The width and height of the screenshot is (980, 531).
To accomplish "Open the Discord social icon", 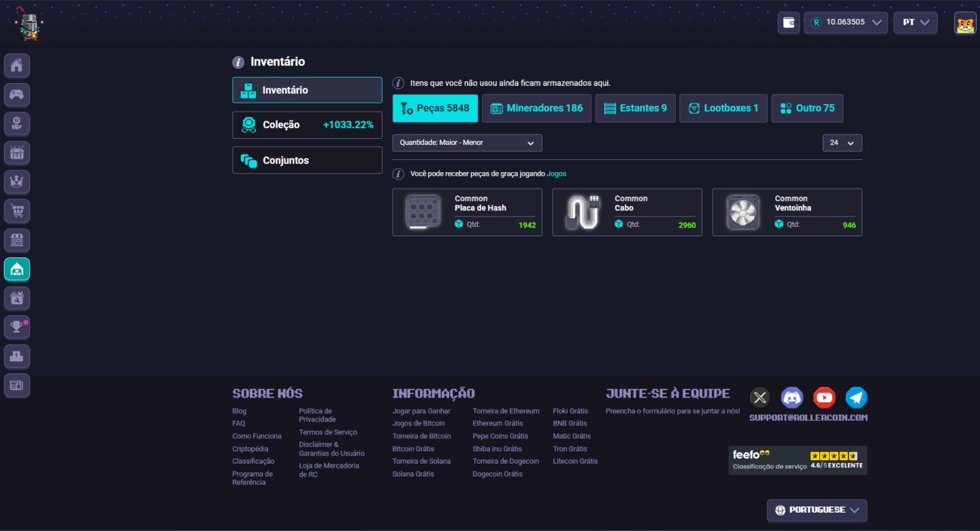I will pos(791,398).
